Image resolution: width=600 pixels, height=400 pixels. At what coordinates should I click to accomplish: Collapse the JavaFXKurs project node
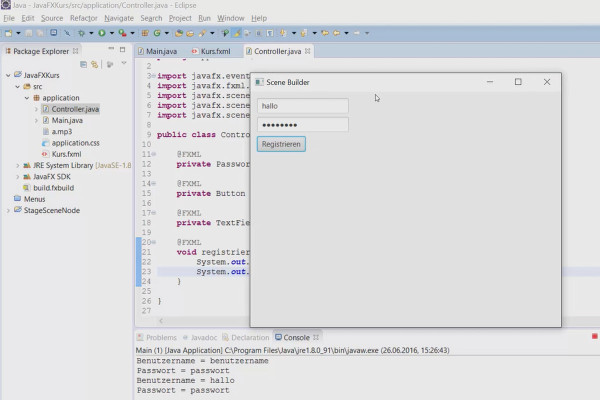pyautogui.click(x=6, y=75)
